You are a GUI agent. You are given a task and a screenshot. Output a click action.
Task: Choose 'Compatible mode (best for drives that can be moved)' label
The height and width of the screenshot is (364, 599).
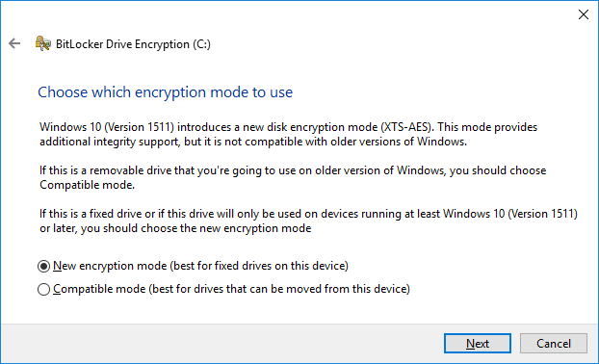[x=231, y=289]
